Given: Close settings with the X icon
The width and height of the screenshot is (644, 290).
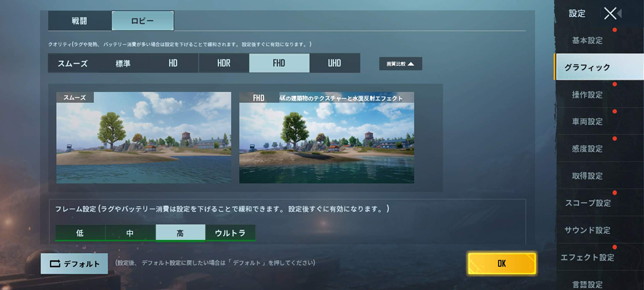Looking at the screenshot, I should coord(611,13).
